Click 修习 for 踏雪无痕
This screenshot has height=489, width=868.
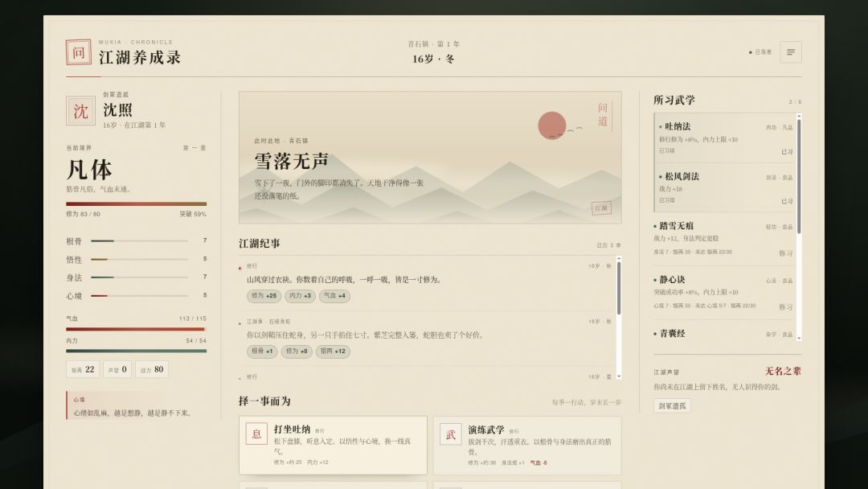click(x=785, y=253)
